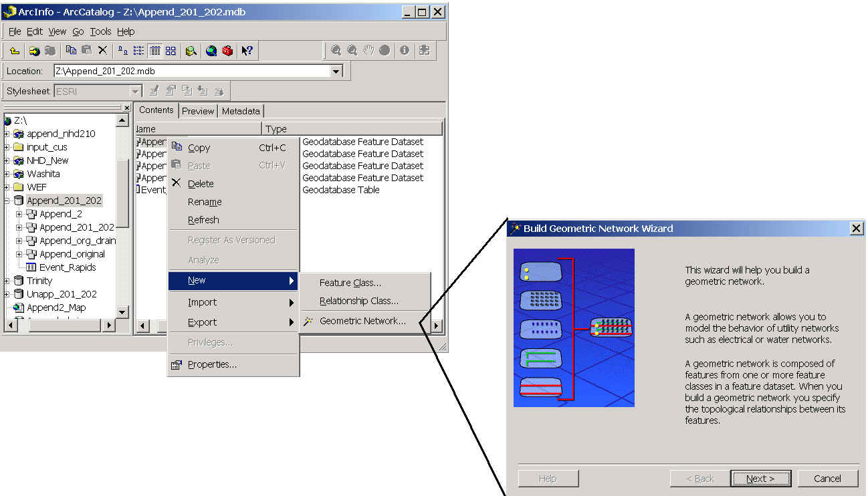868x496 pixels.
Task: Open the Tools menu in menu bar
Action: 100,31
